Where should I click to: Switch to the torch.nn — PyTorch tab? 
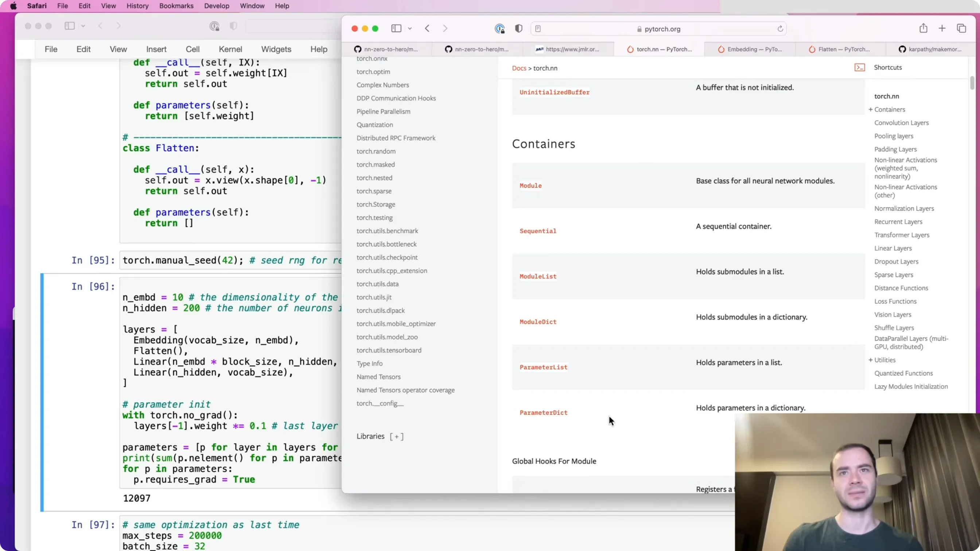tap(660, 50)
